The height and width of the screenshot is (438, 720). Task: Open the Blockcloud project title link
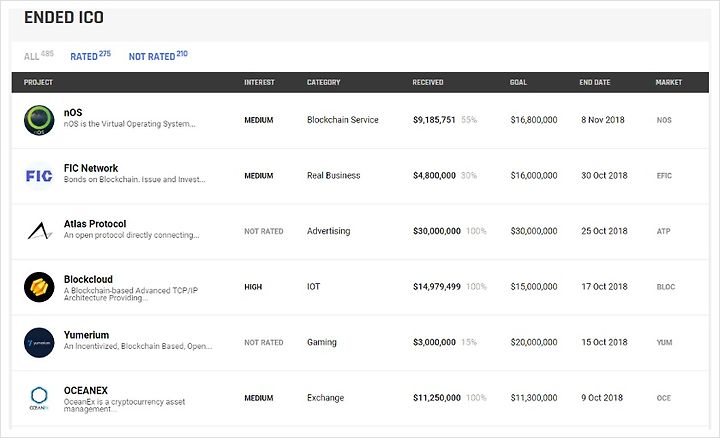tap(88, 279)
